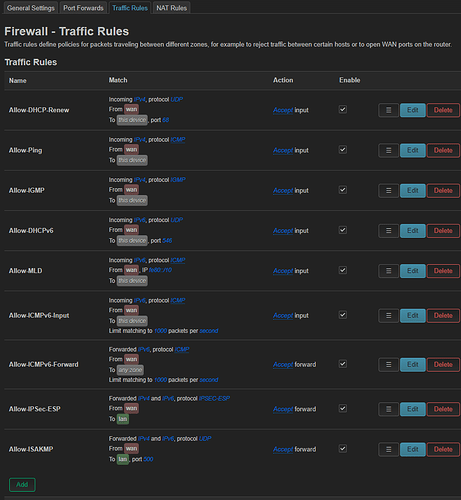This screenshot has width=461, height=500.
Task: Go to General Settings tab
Action: click(31, 8)
